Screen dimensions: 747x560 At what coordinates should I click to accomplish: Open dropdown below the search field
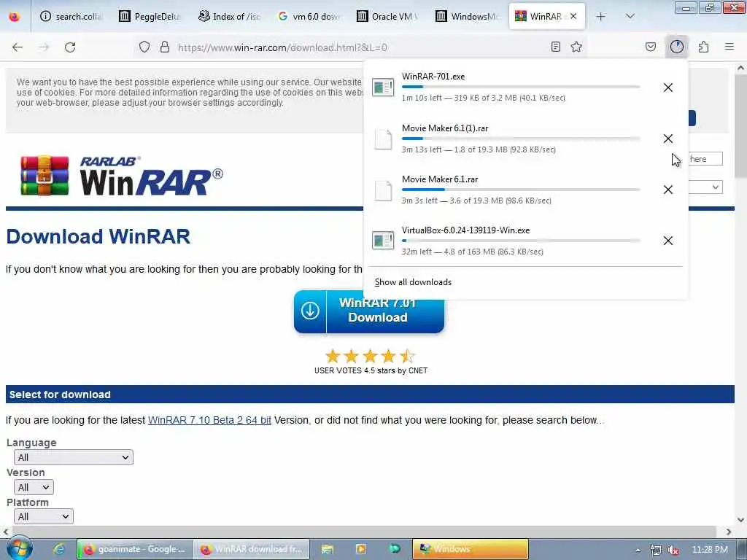[705, 187]
